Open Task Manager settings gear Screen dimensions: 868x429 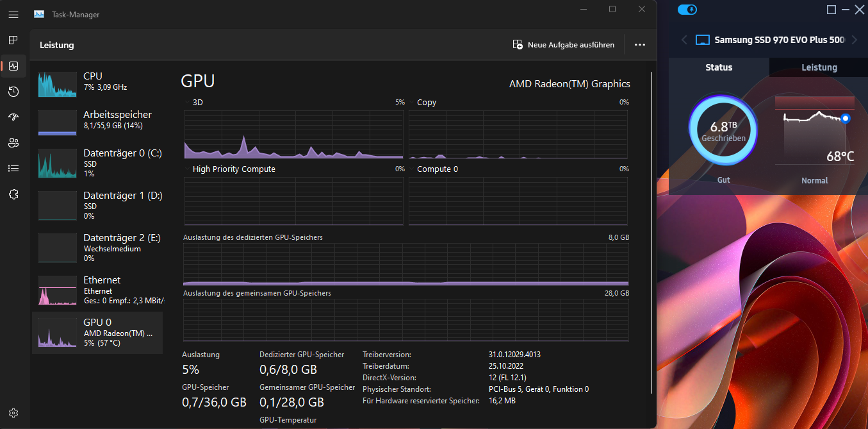coord(13,413)
